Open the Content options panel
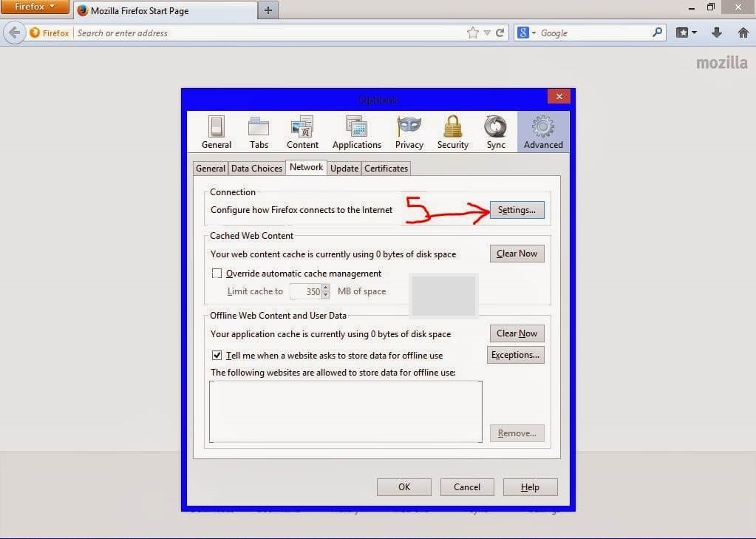Viewport: 756px width, 539px height. coord(302,132)
